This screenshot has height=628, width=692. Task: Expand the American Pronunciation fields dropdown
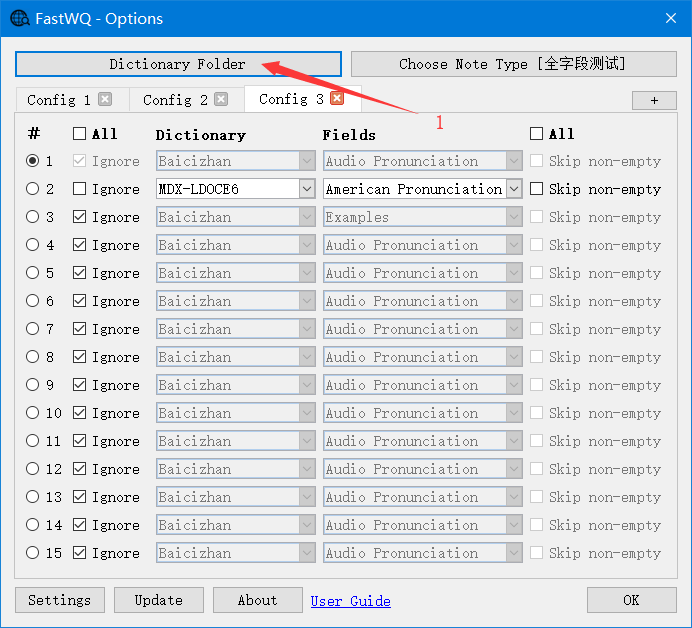point(514,189)
